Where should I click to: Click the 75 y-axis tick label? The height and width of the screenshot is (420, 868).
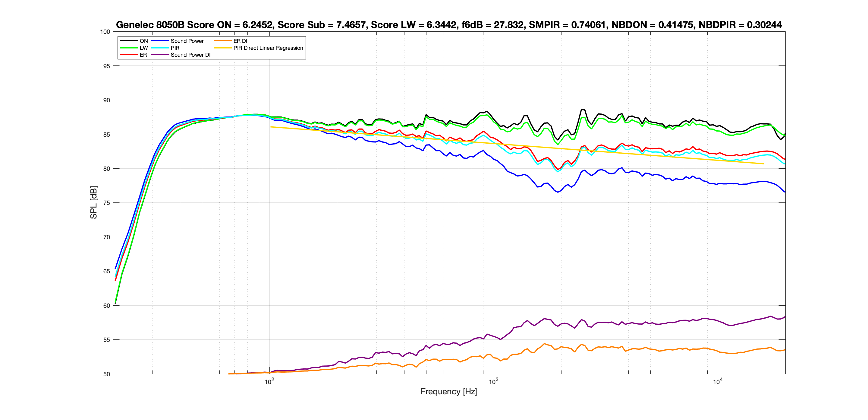point(106,203)
